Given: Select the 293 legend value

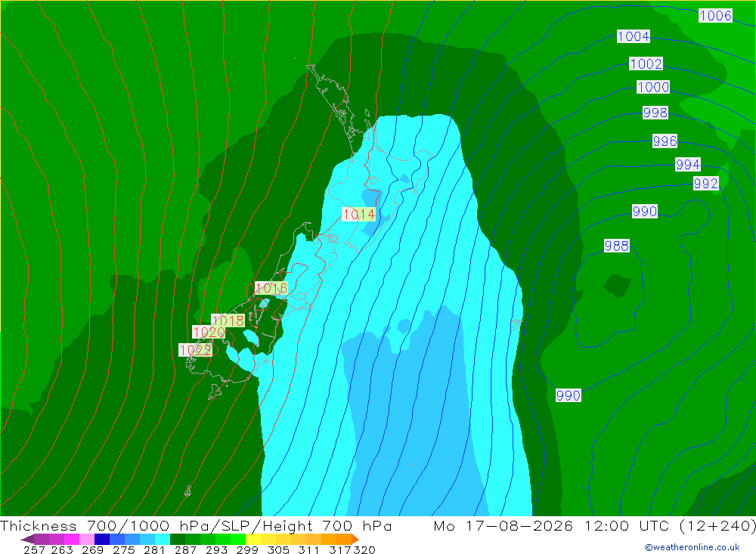Looking at the screenshot, I should point(216,549).
